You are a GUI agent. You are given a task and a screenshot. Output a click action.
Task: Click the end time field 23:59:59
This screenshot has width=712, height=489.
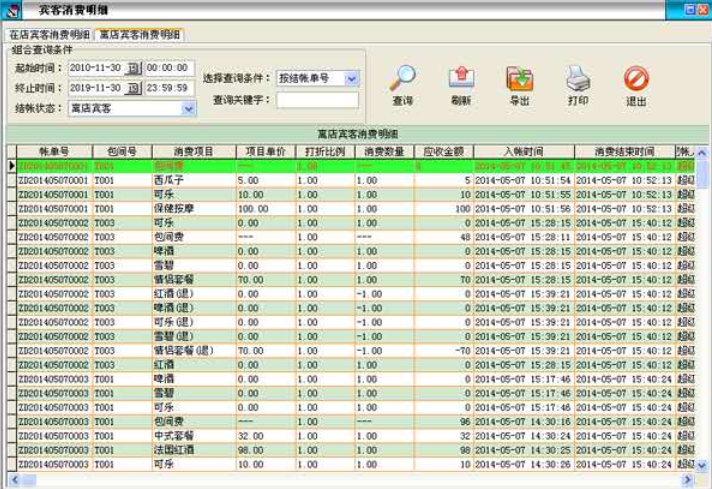click(169, 88)
